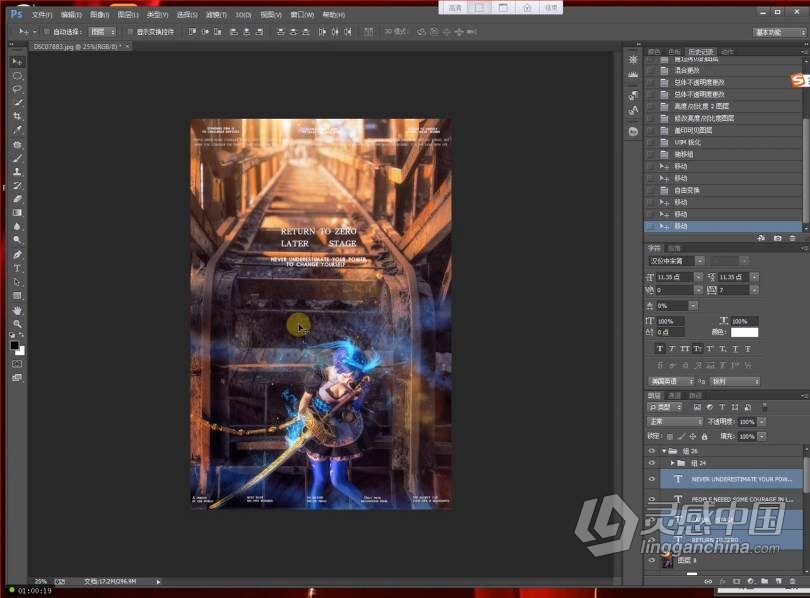
Task: Delete layer trash icon in Layers panel
Action: (792, 581)
